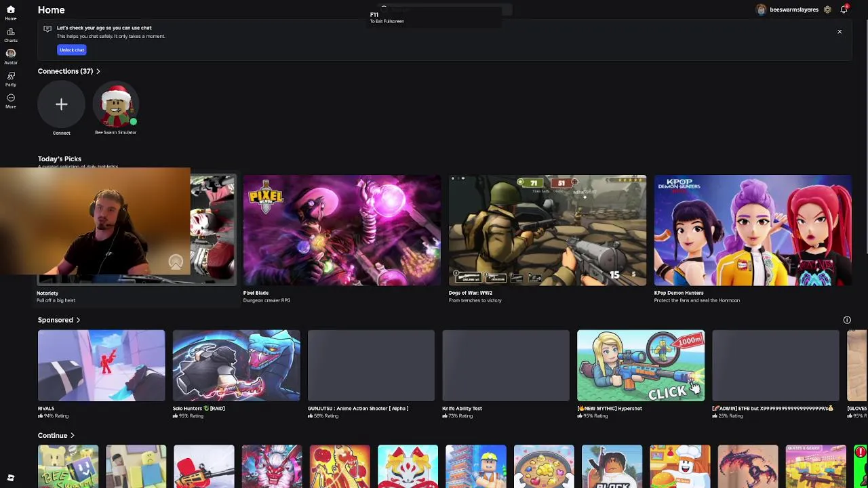
Task: Click the RIVALS title under its thumbnail
Action: pyautogui.click(x=46, y=409)
